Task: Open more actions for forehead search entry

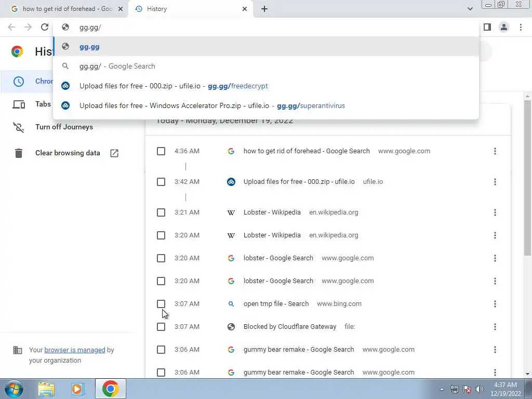Action: 495,151
